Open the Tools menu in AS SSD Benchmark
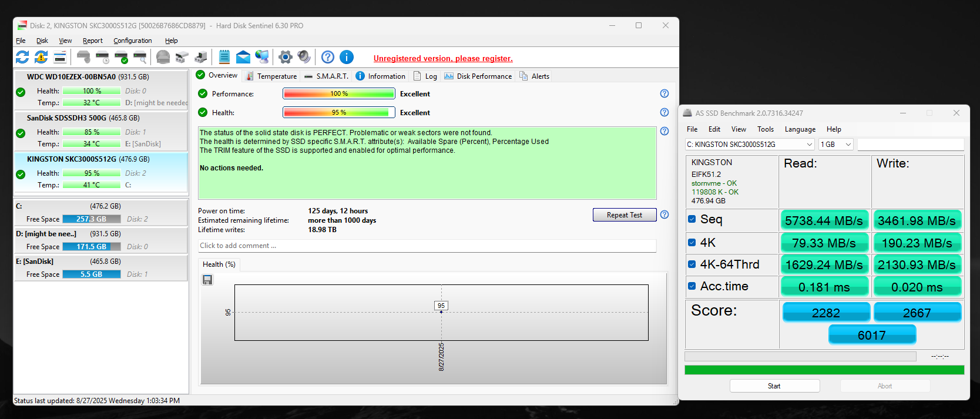Image resolution: width=980 pixels, height=419 pixels. [x=766, y=129]
